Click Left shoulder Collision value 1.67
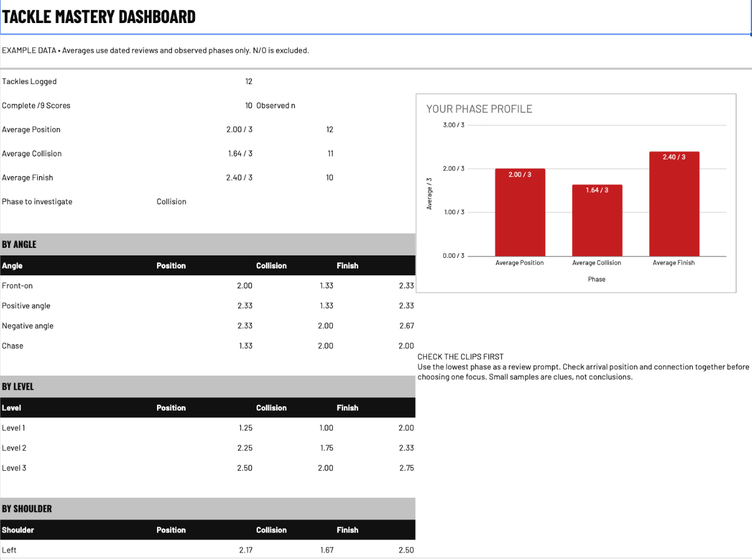 click(x=326, y=550)
